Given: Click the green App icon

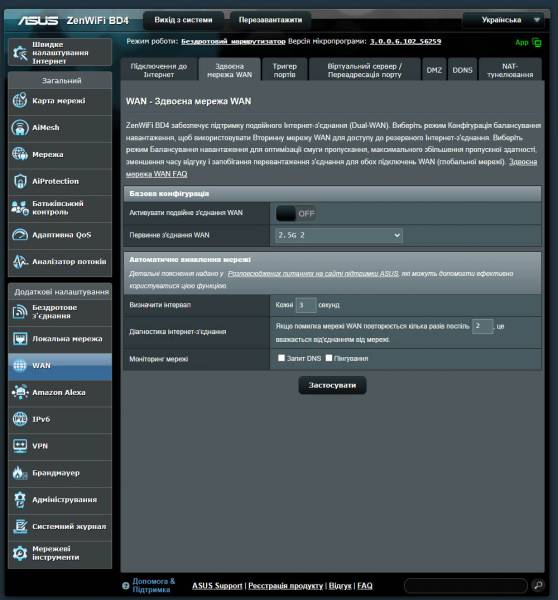Looking at the screenshot, I should [537, 42].
